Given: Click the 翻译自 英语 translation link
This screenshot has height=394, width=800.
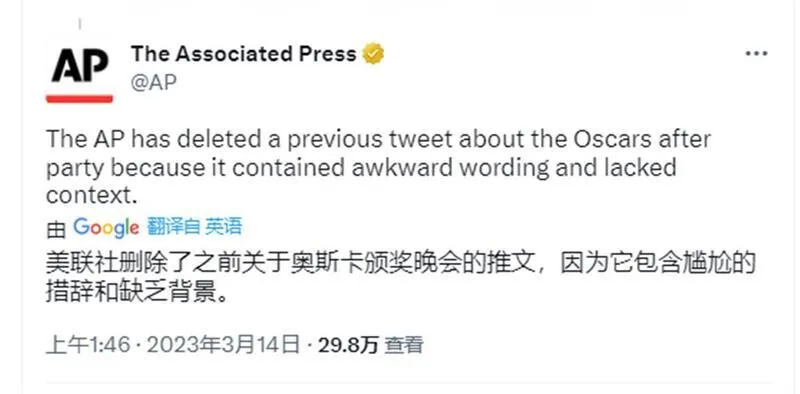Looking at the screenshot, I should pos(194,226).
